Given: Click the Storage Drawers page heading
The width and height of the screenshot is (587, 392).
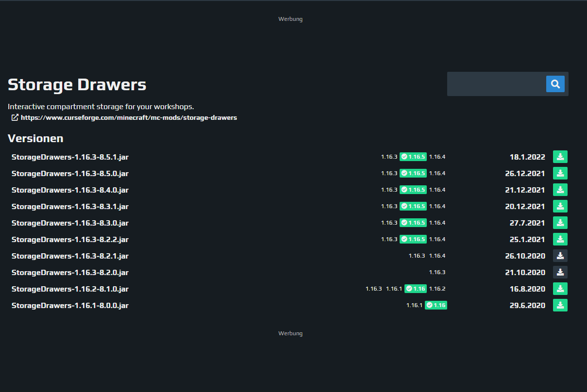Looking at the screenshot, I should coord(77,85).
